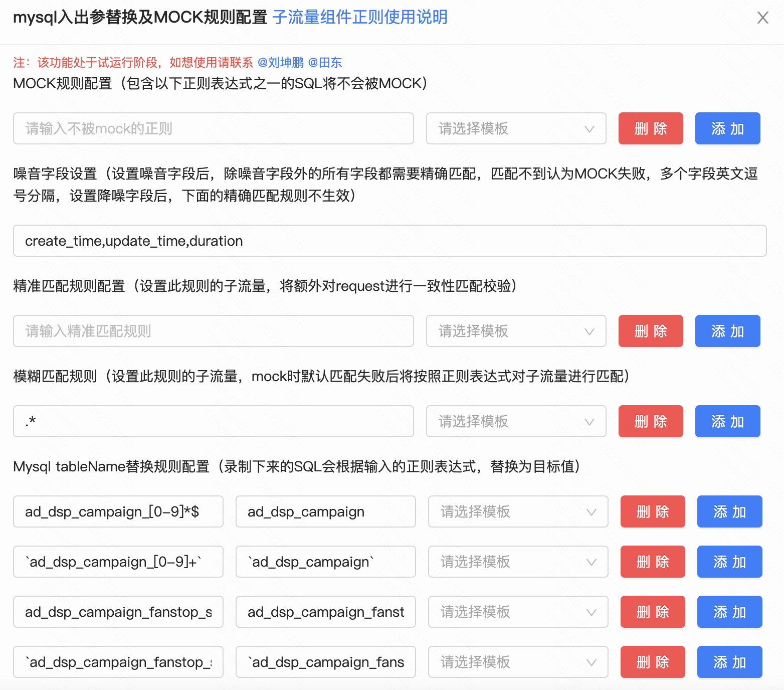Add a row after ad_dsp_campaign_fanstop_s rule

[730, 612]
